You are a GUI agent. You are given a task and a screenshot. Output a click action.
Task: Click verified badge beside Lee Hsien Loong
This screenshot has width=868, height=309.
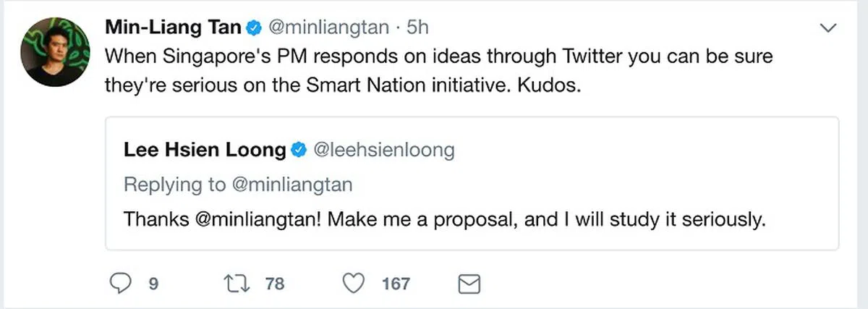click(298, 151)
